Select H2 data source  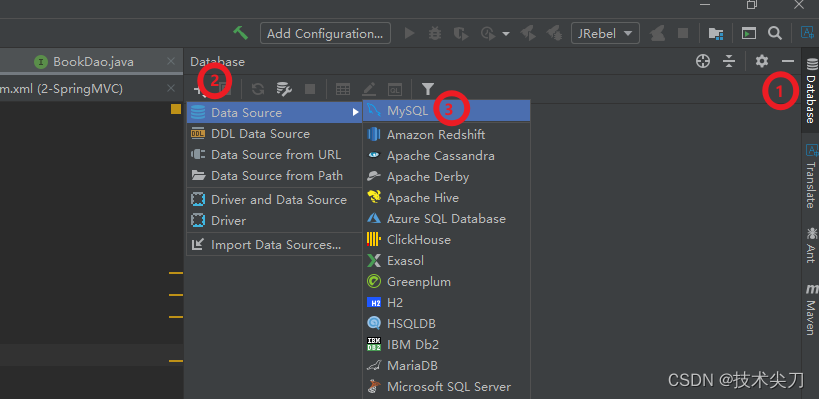click(447, 302)
